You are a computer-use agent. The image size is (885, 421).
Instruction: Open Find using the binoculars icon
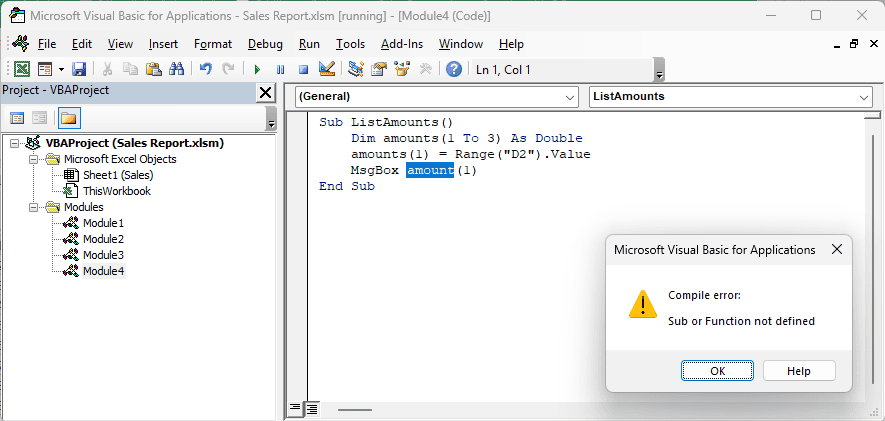pyautogui.click(x=177, y=69)
